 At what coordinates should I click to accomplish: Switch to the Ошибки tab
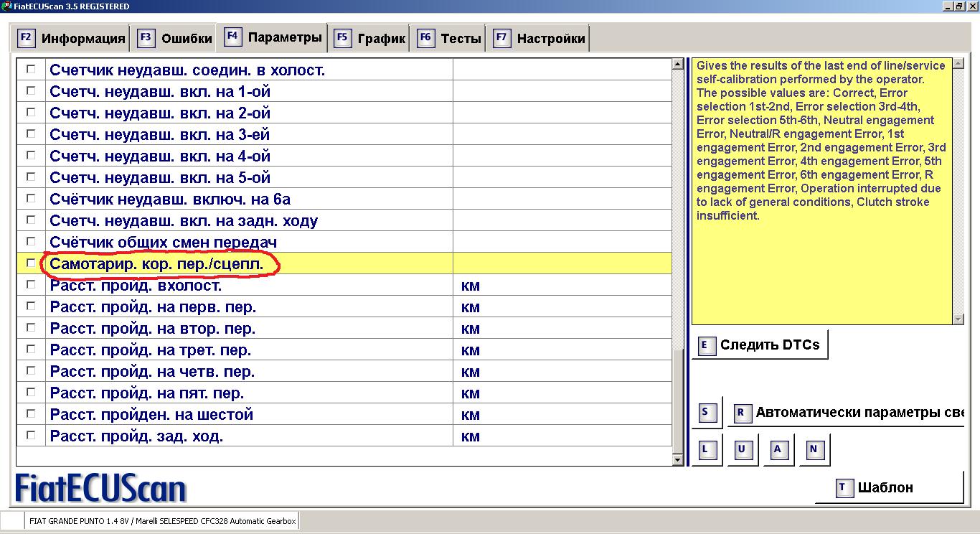(173, 39)
